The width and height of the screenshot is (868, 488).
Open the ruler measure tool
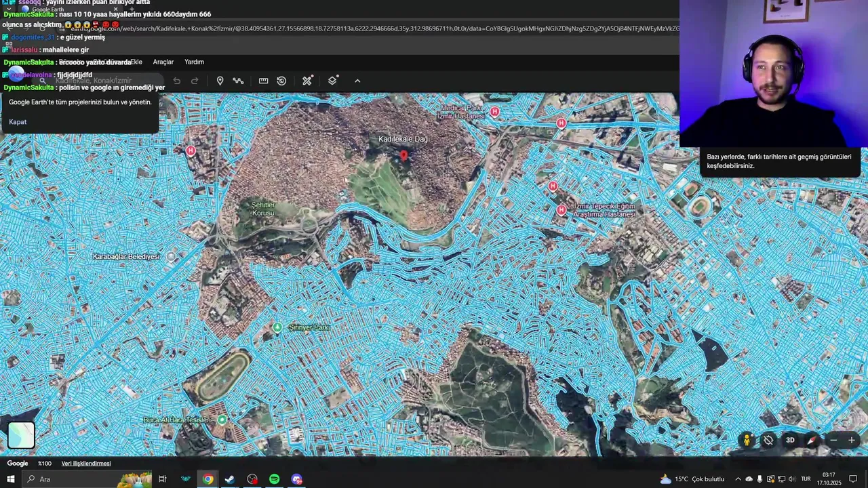(263, 81)
